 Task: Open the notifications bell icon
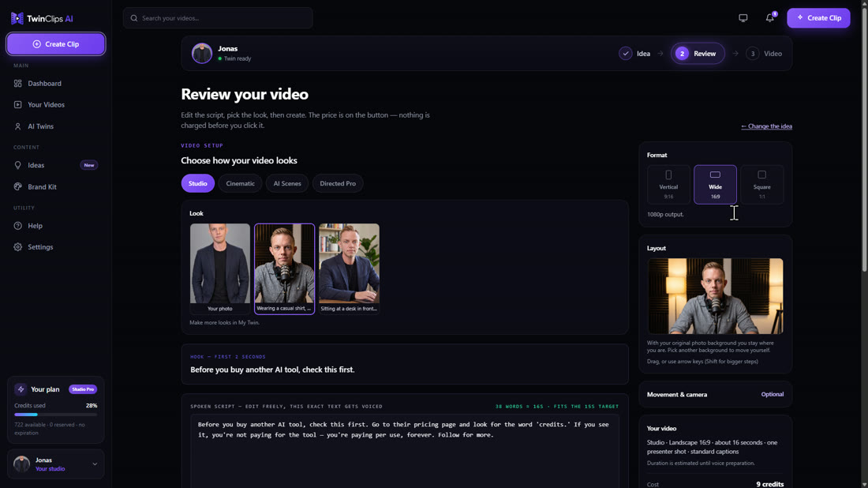[769, 18]
